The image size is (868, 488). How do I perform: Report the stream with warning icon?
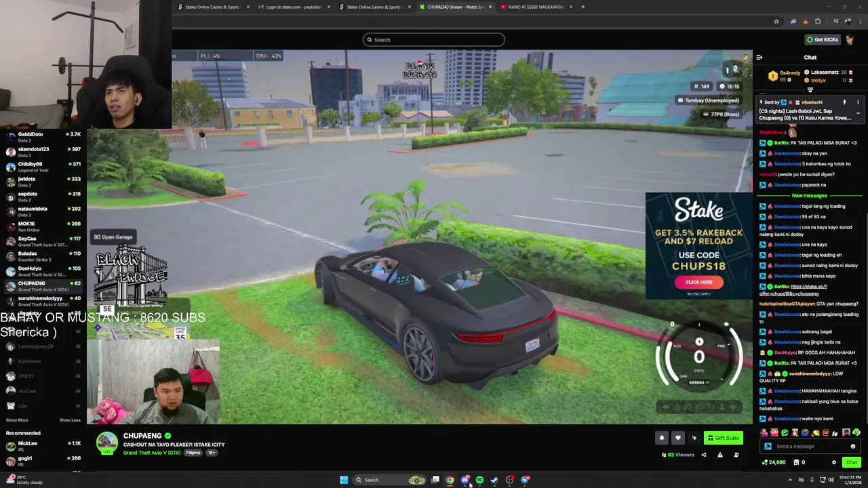coord(720,455)
